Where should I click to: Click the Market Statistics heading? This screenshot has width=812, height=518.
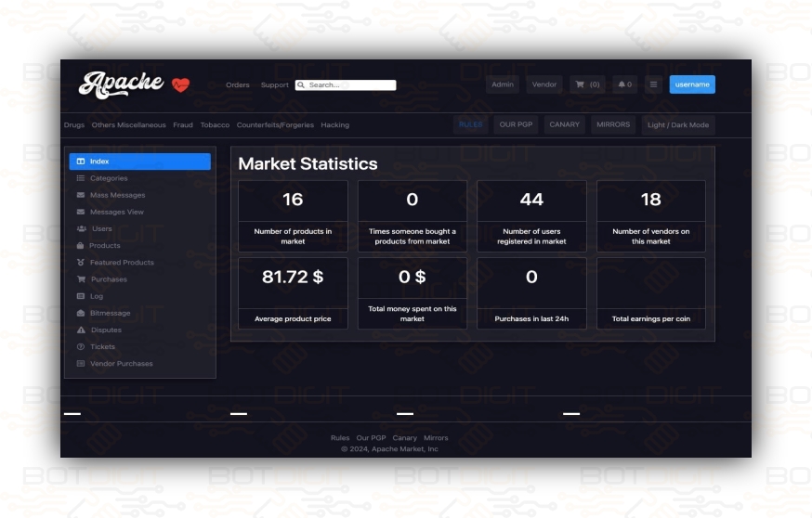[308, 163]
